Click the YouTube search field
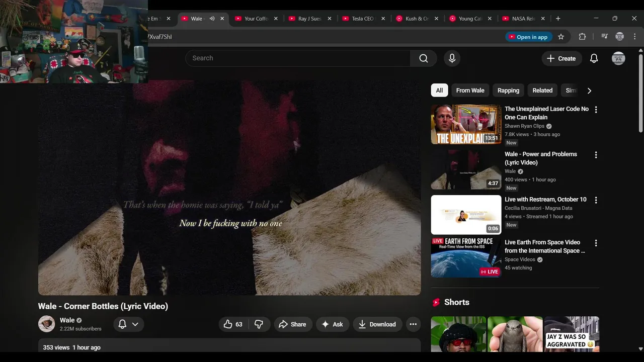644x362 pixels. (x=298, y=58)
